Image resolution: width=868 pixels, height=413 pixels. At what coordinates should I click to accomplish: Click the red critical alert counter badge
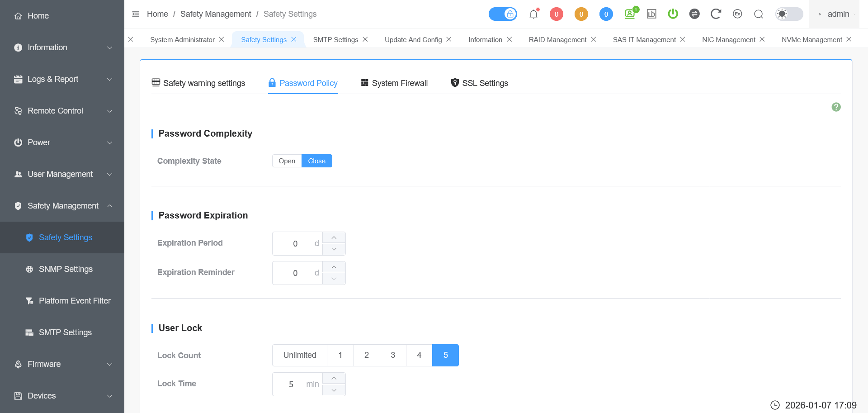pyautogui.click(x=556, y=14)
